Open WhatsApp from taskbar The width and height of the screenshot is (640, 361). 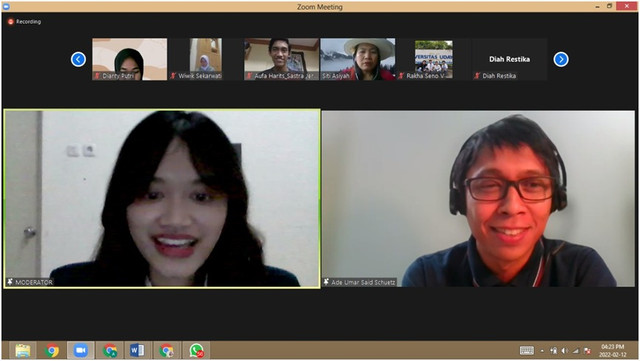(196, 350)
